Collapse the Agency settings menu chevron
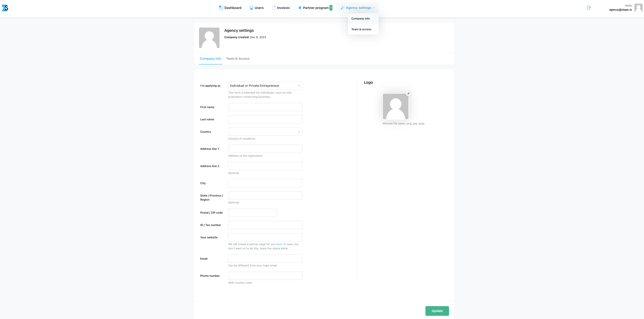The image size is (644, 319). [x=374, y=8]
